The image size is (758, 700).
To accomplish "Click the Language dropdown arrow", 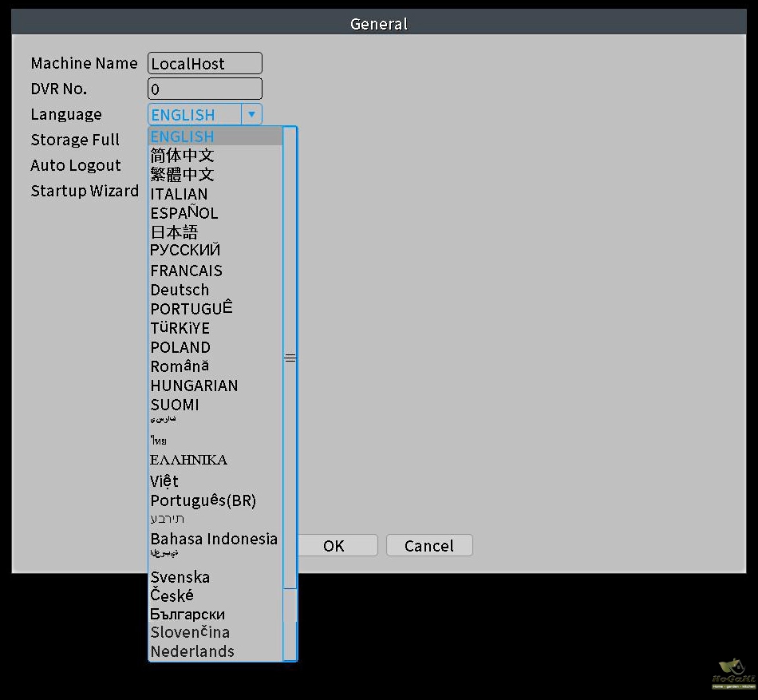I will pos(251,115).
